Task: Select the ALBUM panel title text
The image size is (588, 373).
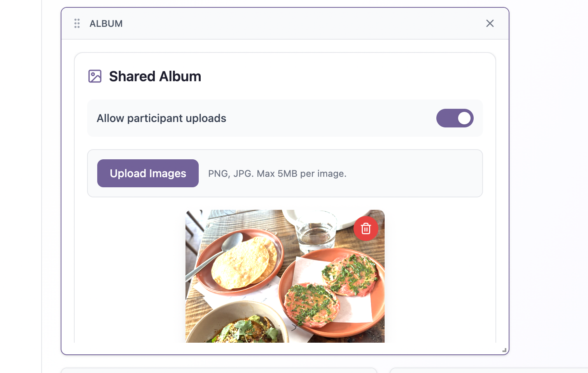Action: (x=106, y=24)
